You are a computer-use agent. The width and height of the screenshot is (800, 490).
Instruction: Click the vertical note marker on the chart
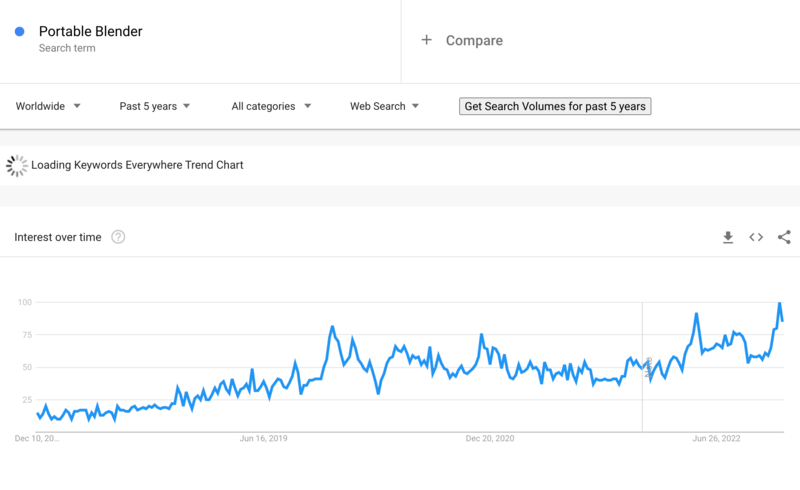(x=647, y=366)
